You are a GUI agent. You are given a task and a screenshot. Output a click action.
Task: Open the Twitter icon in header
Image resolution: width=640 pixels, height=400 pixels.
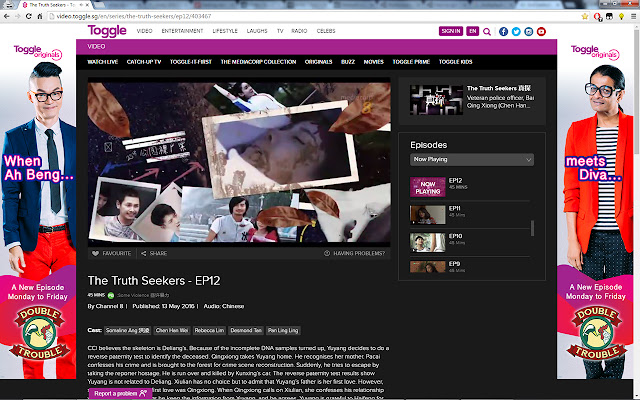[x=516, y=31]
